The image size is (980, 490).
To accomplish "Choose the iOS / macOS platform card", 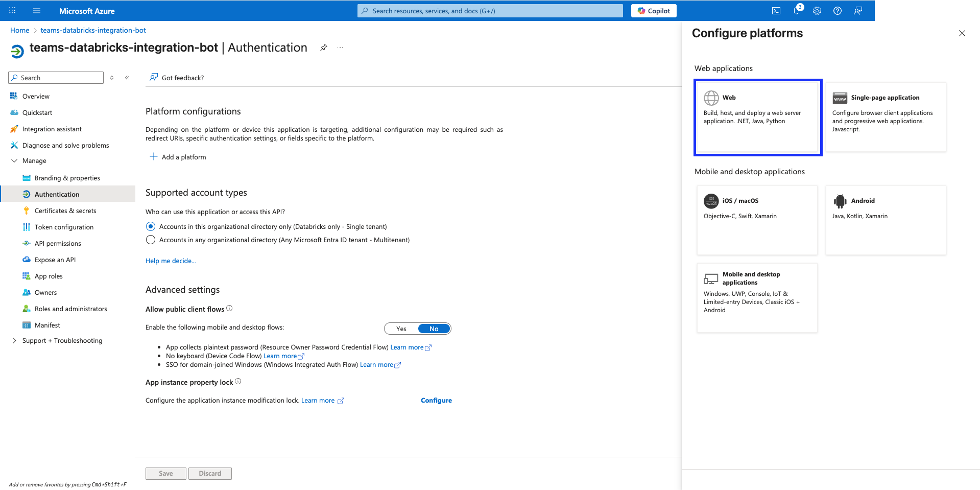I will [x=757, y=220].
